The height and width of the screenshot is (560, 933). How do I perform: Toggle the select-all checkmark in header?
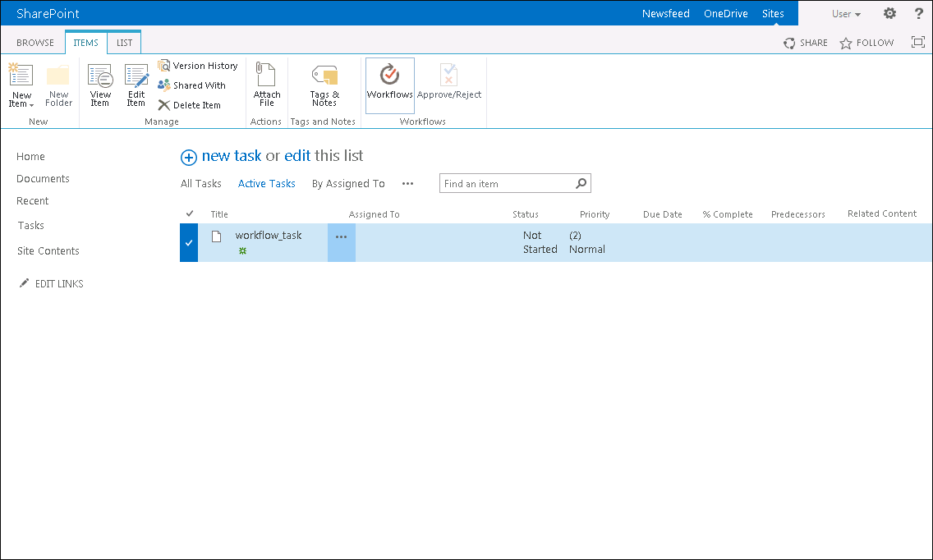(x=190, y=213)
